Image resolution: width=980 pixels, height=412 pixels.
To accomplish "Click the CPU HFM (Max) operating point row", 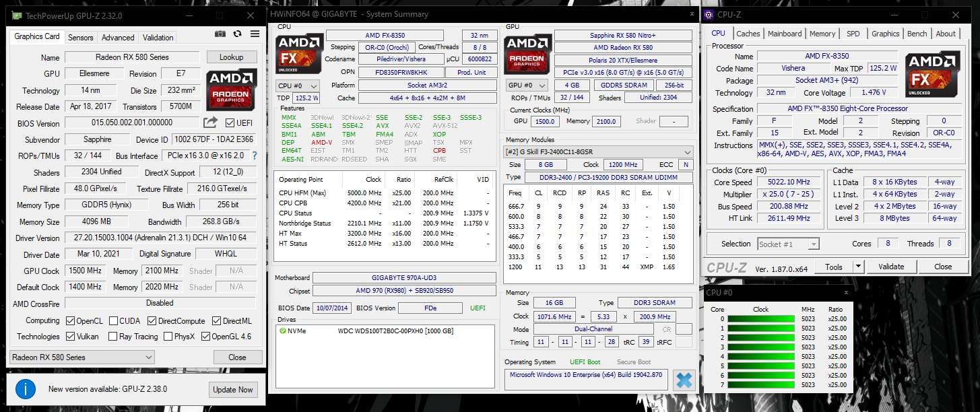I will [383, 193].
